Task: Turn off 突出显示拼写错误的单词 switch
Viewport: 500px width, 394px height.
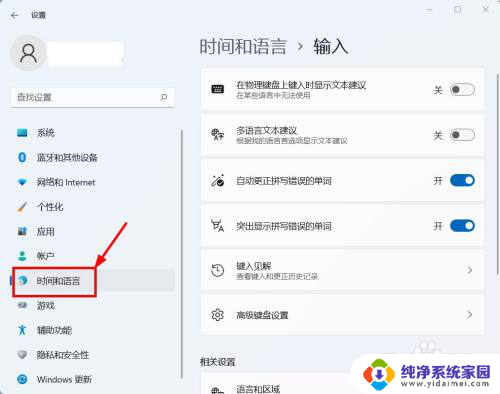Action: [x=462, y=226]
